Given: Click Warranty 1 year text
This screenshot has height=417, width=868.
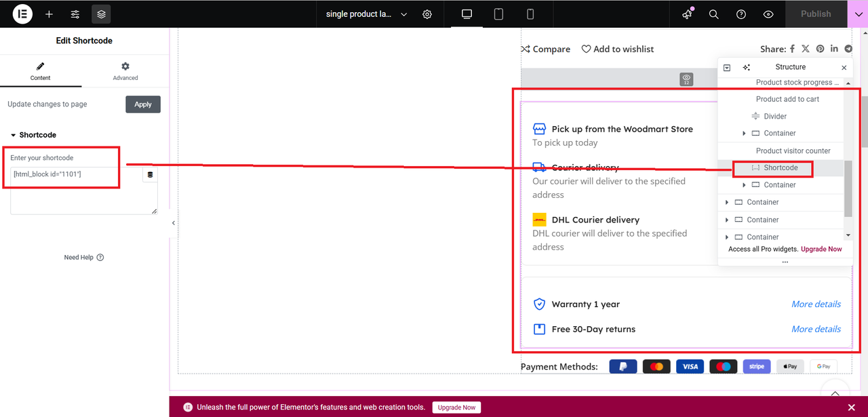Looking at the screenshot, I should pyautogui.click(x=585, y=304).
